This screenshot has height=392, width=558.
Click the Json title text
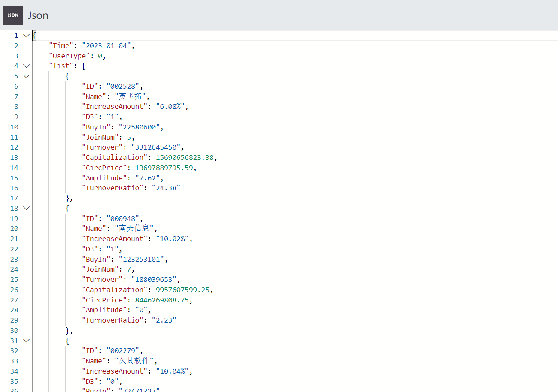click(x=38, y=15)
